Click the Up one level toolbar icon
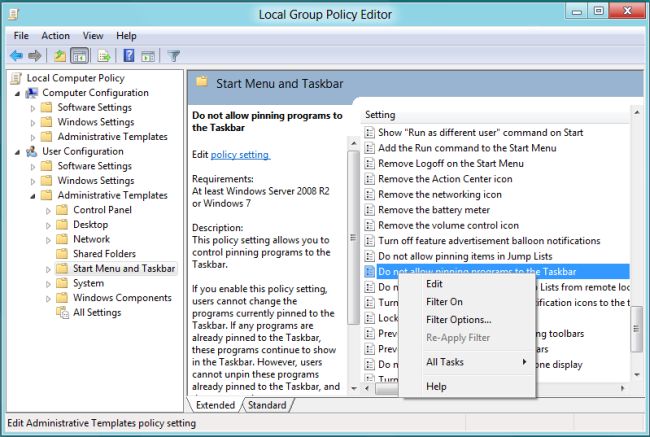The width and height of the screenshot is (650, 437). [60, 56]
